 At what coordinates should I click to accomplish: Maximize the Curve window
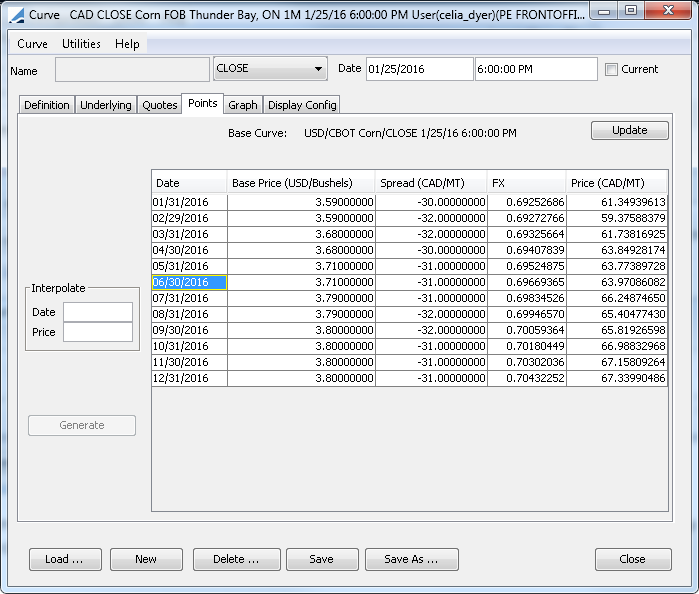pos(631,11)
